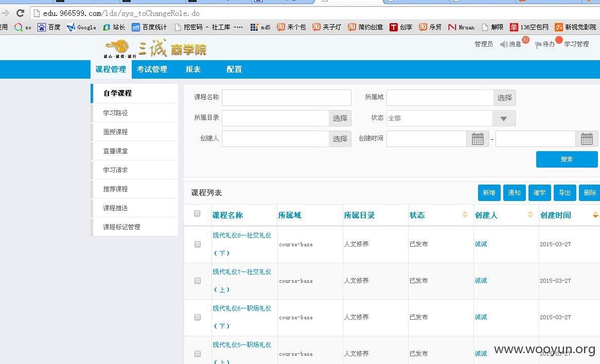Switch to the 课程管理 tab
The width and height of the screenshot is (600, 364).
[x=111, y=69]
